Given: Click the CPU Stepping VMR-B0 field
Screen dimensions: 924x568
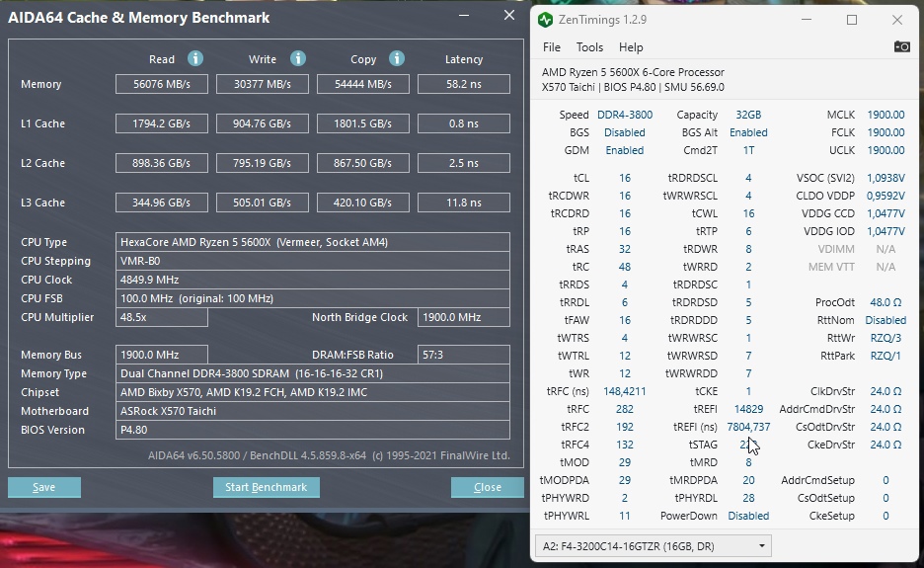Looking at the screenshot, I should (313, 261).
